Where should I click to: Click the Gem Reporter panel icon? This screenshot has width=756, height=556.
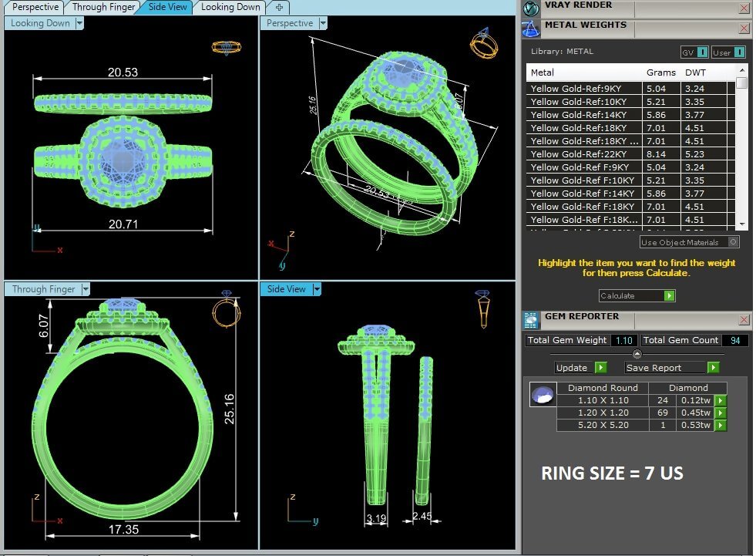[530, 320]
